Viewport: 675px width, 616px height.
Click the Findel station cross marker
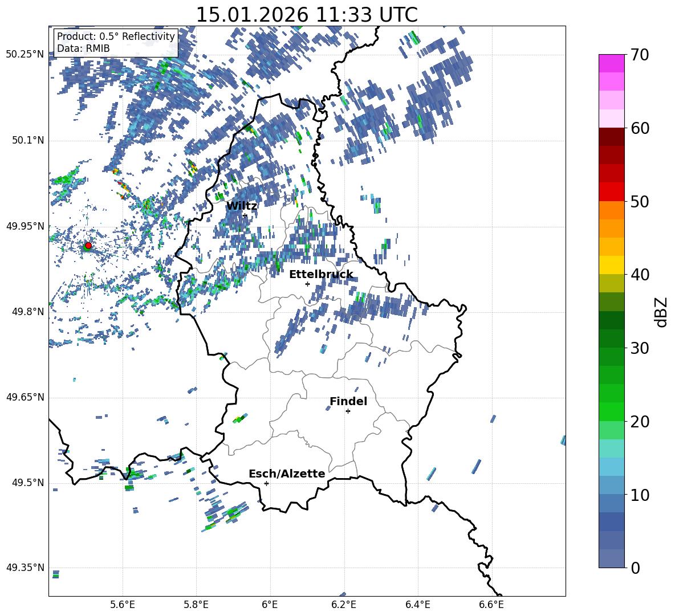(x=348, y=411)
